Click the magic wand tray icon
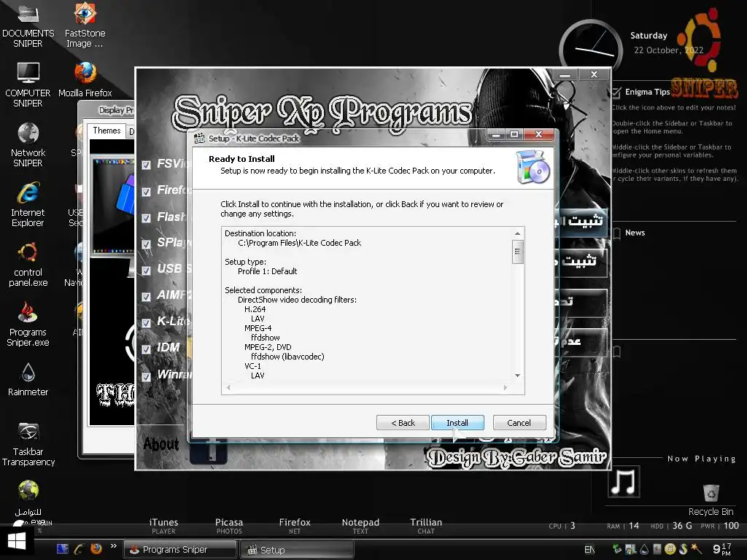The height and width of the screenshot is (560, 747). (x=697, y=548)
